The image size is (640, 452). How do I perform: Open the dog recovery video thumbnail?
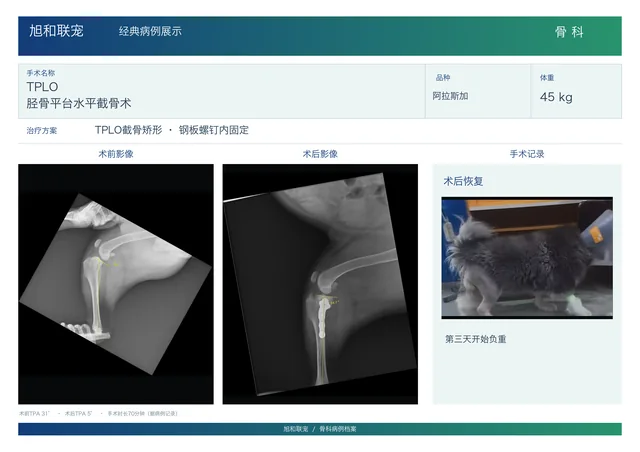[x=527, y=258]
